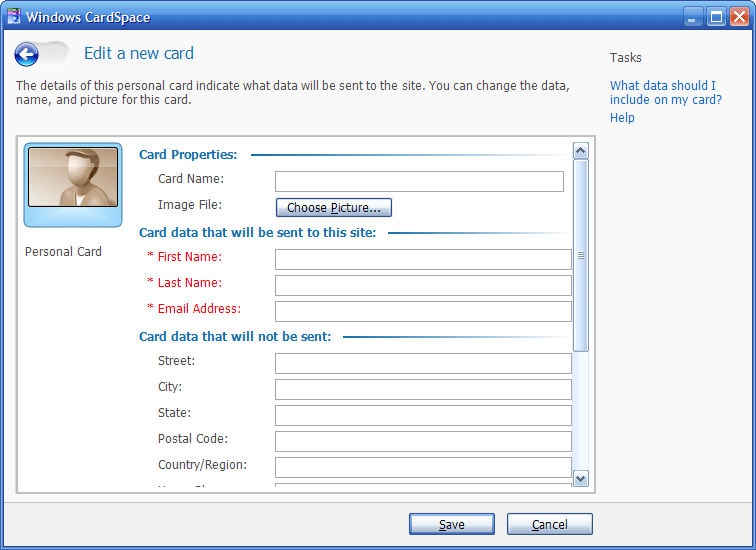Focus the Last Name field
756x550 pixels.
423,285
